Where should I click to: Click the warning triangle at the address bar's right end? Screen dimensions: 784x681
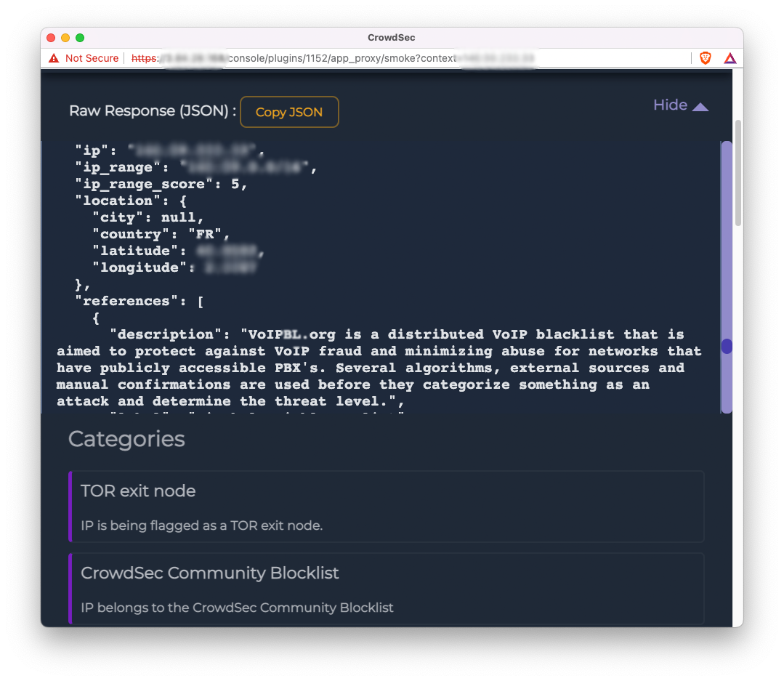tap(730, 57)
